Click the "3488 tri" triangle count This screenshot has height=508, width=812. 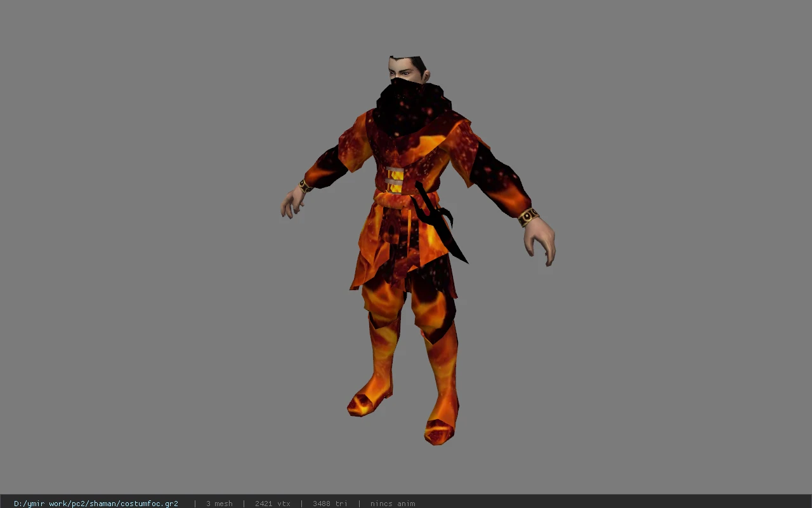pyautogui.click(x=330, y=504)
